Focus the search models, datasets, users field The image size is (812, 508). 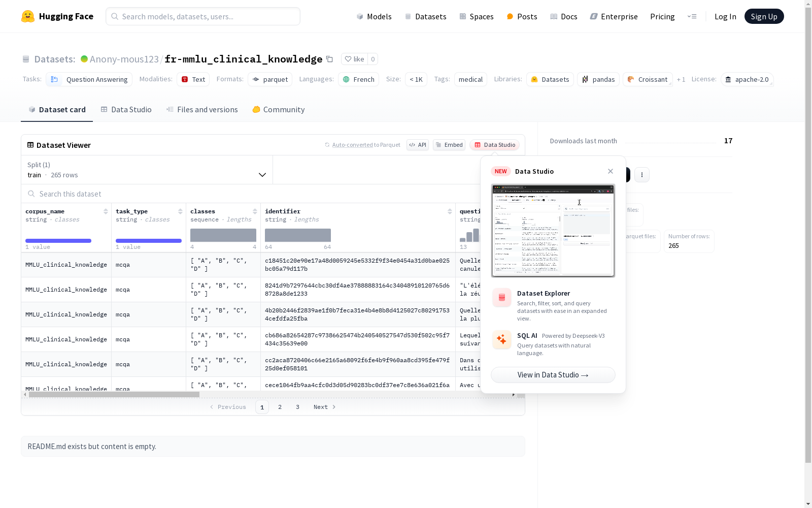[x=203, y=16]
